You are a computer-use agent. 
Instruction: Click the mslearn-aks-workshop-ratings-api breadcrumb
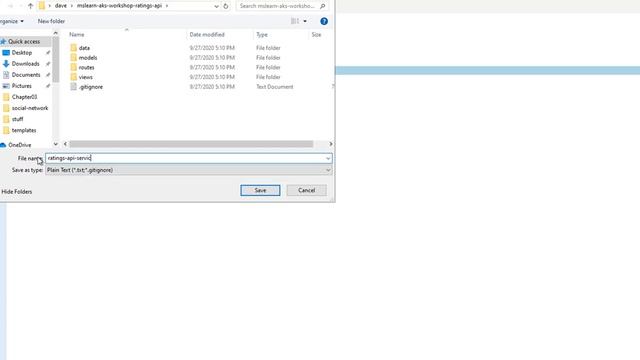pos(119,6)
